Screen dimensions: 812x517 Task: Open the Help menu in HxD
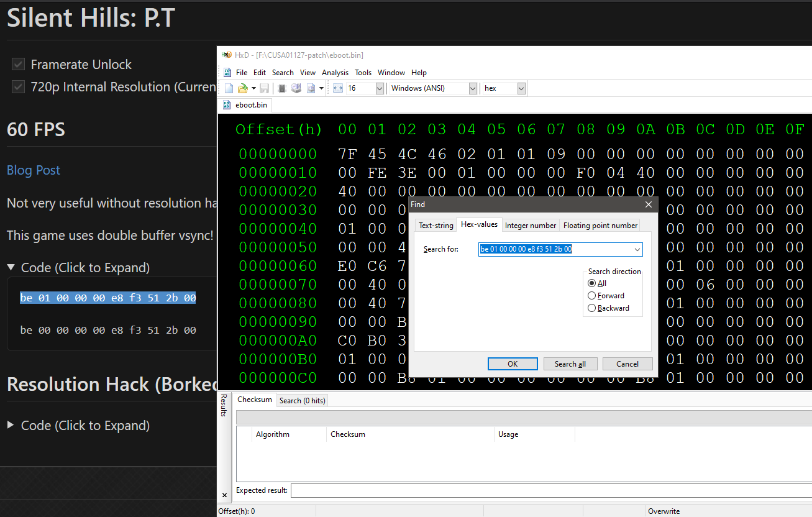tap(419, 73)
